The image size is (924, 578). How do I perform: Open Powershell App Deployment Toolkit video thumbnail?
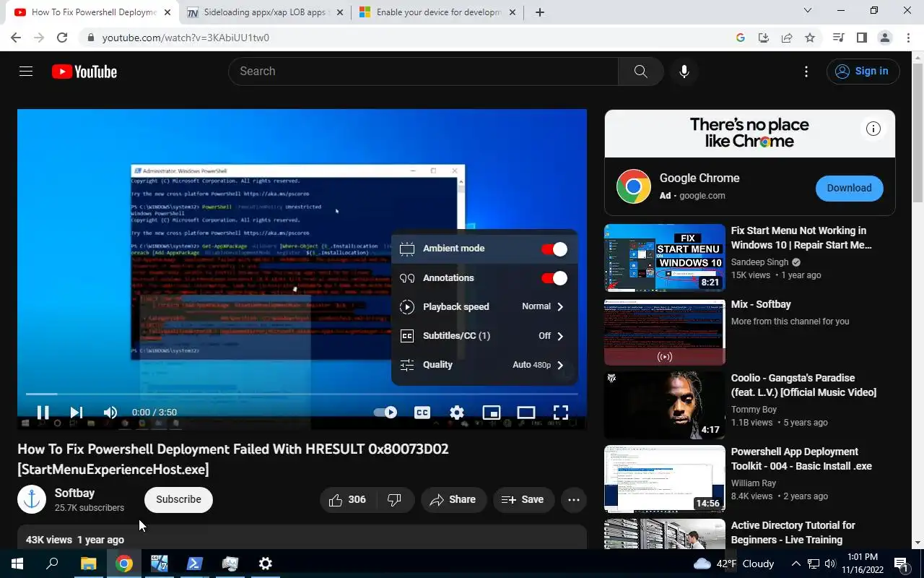click(665, 479)
